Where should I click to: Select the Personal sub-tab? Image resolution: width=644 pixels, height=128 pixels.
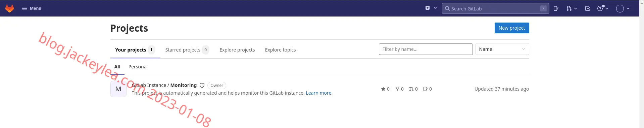click(138, 67)
